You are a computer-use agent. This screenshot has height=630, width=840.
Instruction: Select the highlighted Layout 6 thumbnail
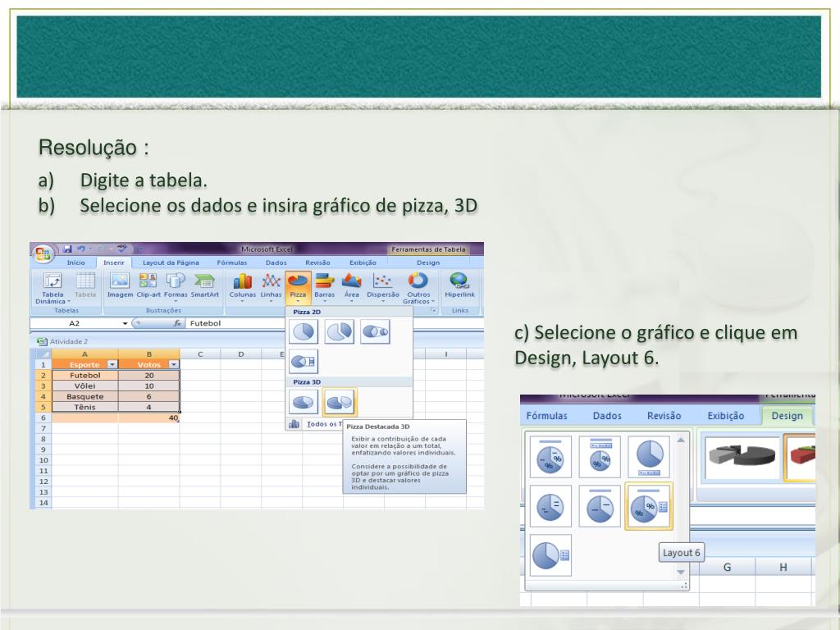point(649,506)
